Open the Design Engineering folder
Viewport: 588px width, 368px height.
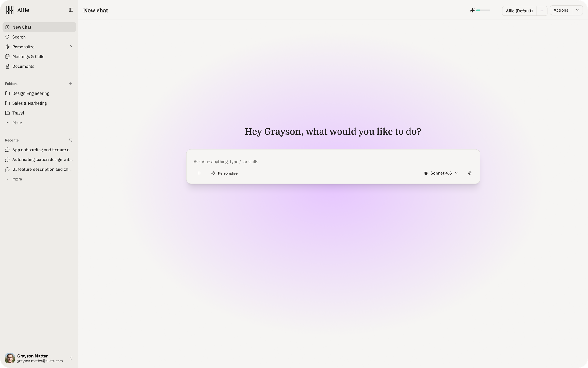(39, 93)
